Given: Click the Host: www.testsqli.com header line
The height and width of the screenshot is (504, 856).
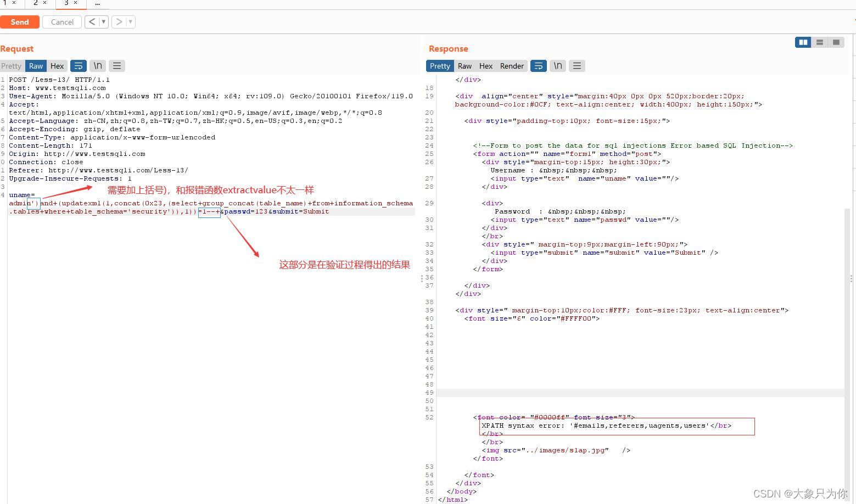Looking at the screenshot, I should click(57, 88).
